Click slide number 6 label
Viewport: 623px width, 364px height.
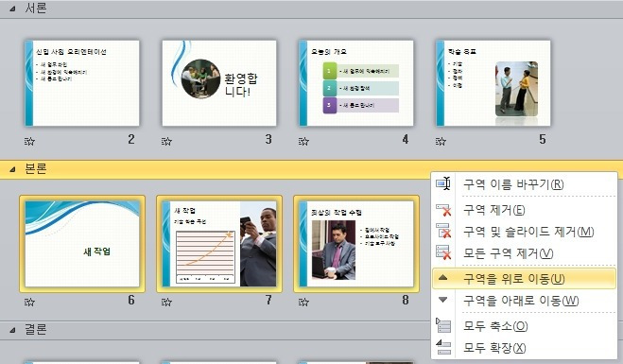point(131,300)
